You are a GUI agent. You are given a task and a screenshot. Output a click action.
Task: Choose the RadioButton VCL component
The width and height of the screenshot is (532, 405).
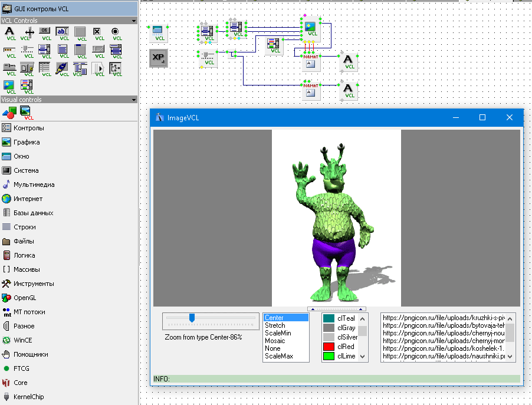click(x=116, y=34)
